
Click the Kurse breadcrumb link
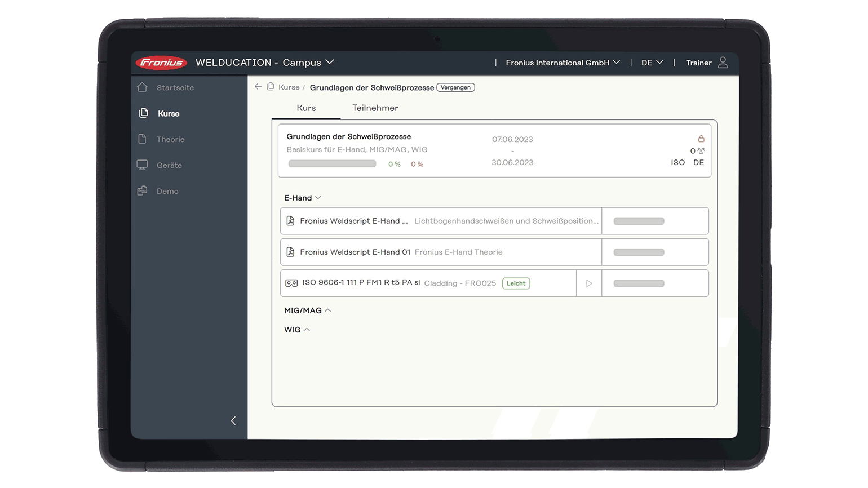tap(289, 87)
